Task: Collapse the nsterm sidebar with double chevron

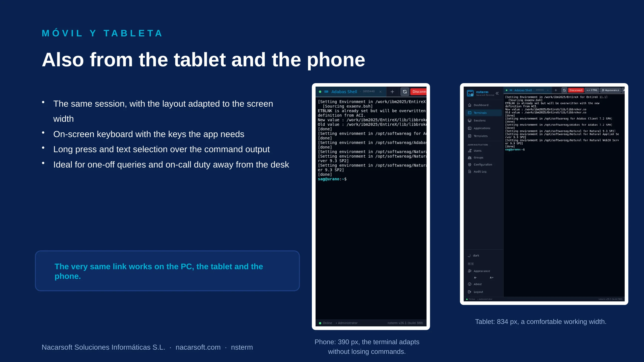Action: tap(497, 93)
